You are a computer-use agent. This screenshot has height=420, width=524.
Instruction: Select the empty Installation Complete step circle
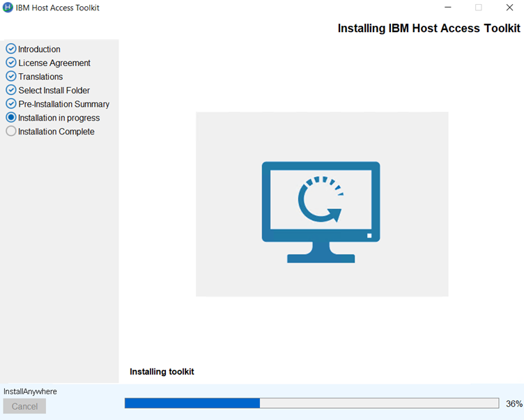tap(10, 131)
